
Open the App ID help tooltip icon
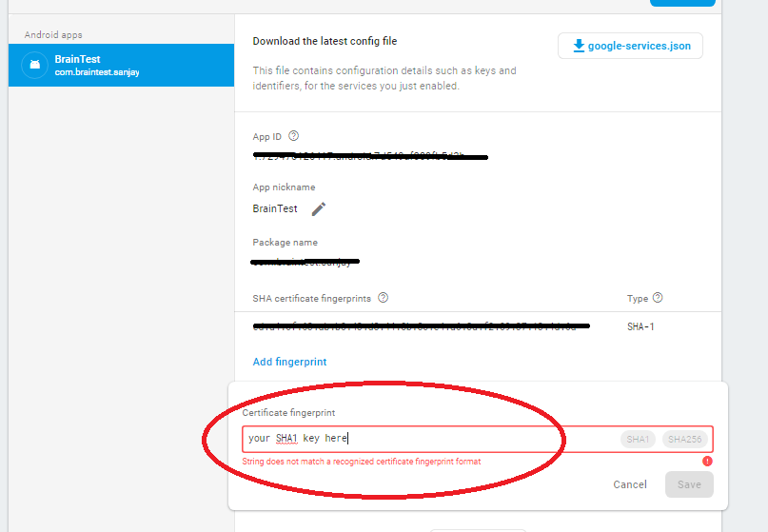coord(293,136)
